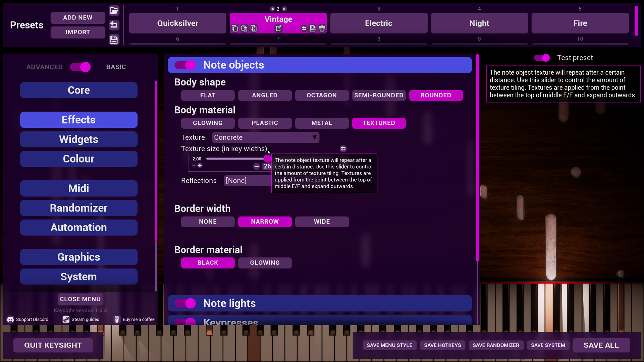Open the Widgets menu section

coord(79,139)
